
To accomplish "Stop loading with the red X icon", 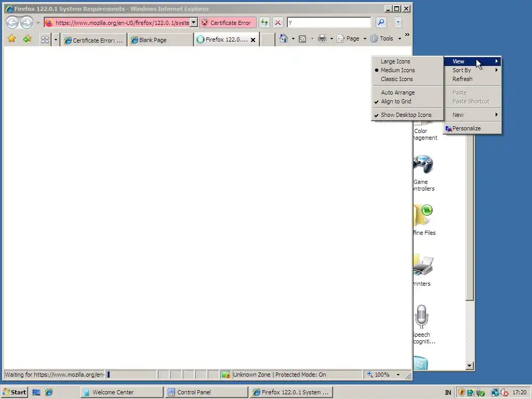I will click(278, 23).
